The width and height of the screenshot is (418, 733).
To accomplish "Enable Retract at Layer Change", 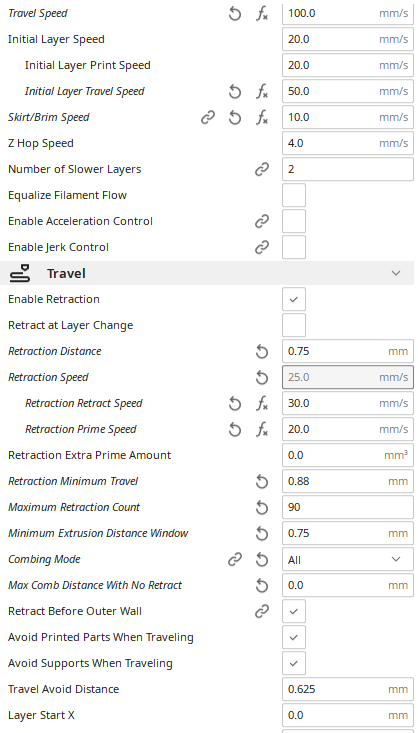I will [294, 325].
